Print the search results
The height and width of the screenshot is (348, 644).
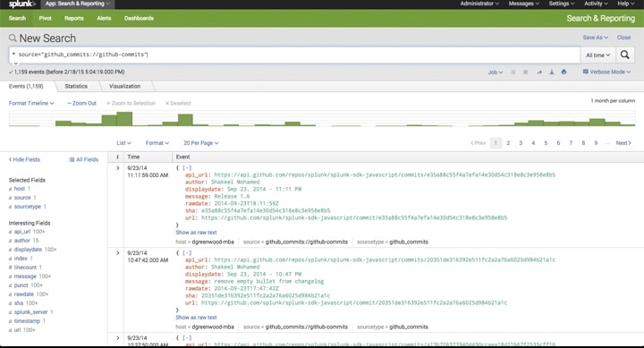[563, 72]
